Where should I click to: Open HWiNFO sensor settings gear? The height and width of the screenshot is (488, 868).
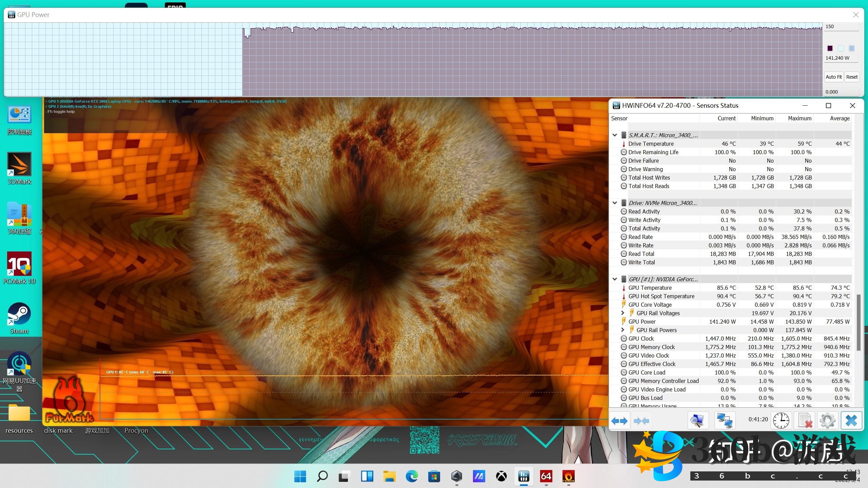click(827, 421)
